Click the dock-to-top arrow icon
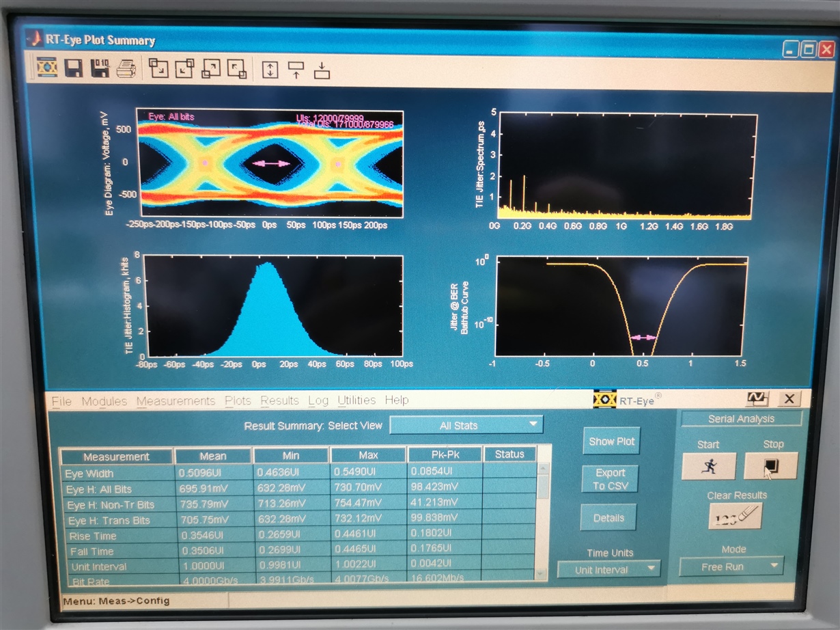 point(296,69)
